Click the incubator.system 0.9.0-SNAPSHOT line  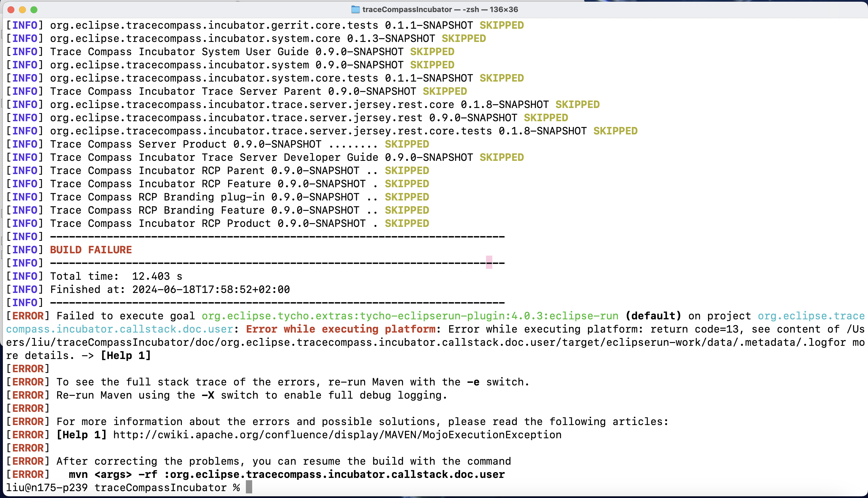coord(230,65)
